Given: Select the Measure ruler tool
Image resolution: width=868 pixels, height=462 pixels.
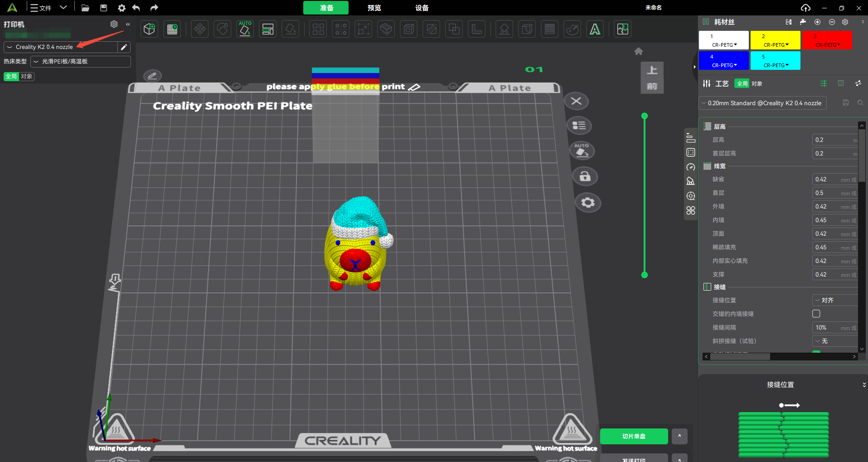Looking at the screenshot, I should [x=476, y=29].
